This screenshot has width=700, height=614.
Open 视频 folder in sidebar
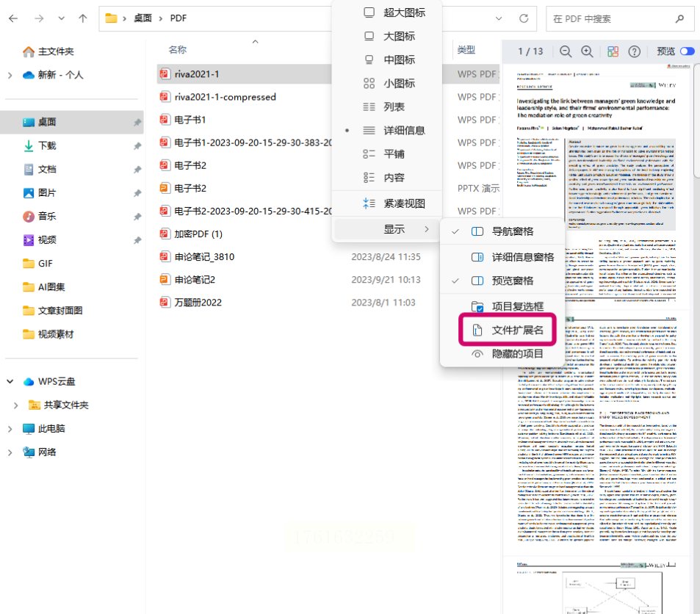(x=47, y=240)
